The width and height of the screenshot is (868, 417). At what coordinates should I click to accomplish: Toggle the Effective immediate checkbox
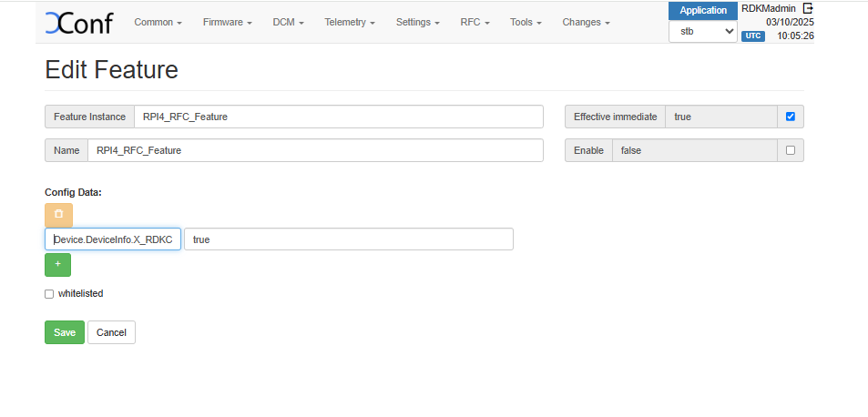click(x=790, y=117)
